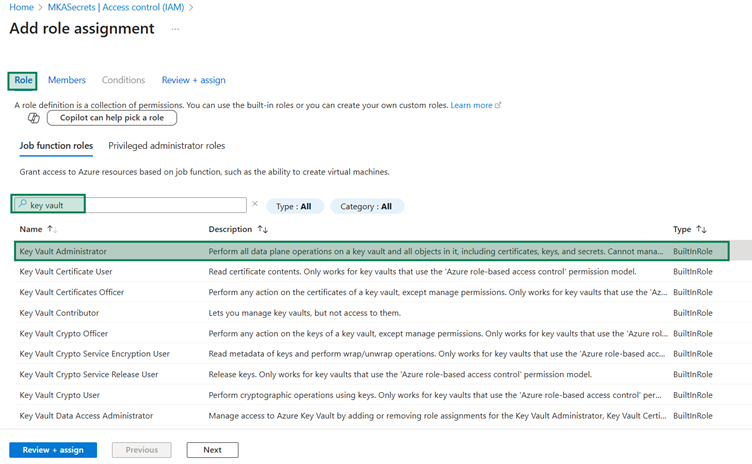The height and width of the screenshot is (464, 752).
Task: Open the Review + assign tab
Action: pyautogui.click(x=193, y=80)
